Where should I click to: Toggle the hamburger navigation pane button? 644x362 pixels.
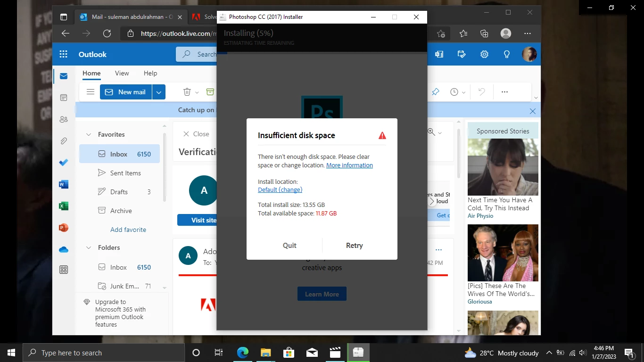point(91,92)
